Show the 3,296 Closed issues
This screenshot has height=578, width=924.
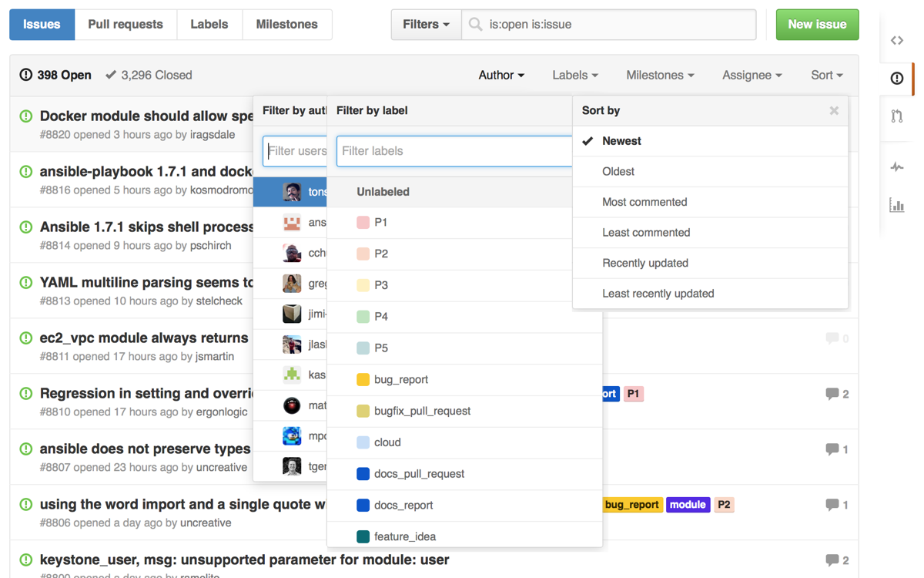click(x=149, y=76)
